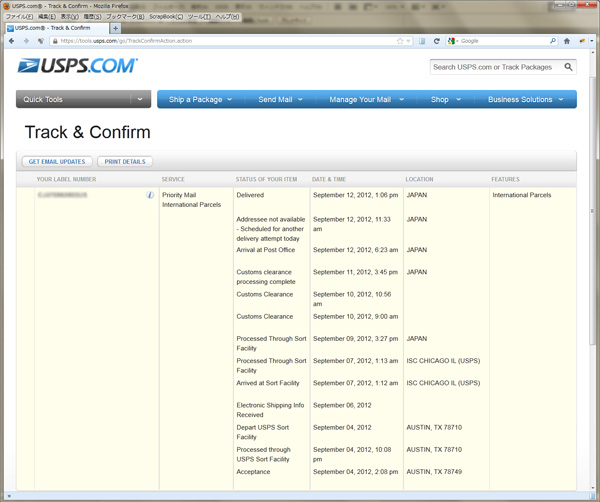Expand Manage Your Mail menu
Image resolution: width=600 pixels, height=502 pixels.
tap(367, 99)
